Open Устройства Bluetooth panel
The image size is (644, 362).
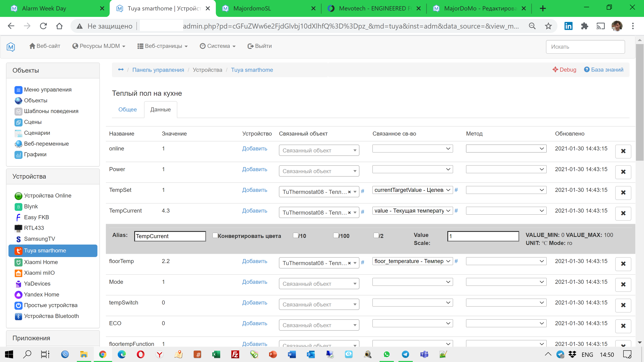51,316
